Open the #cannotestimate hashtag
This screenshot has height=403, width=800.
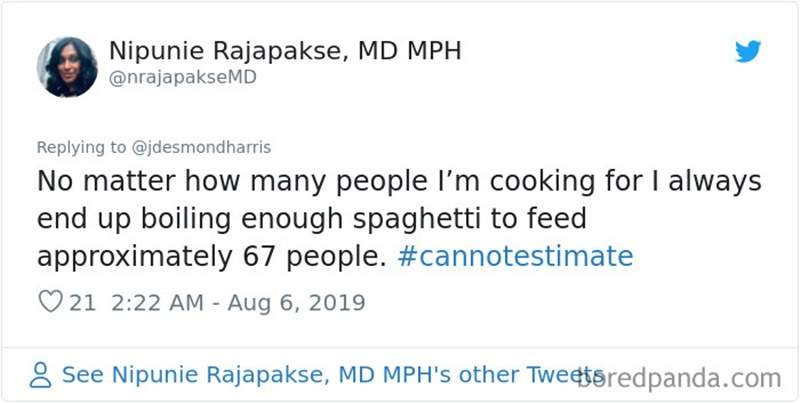(x=515, y=256)
